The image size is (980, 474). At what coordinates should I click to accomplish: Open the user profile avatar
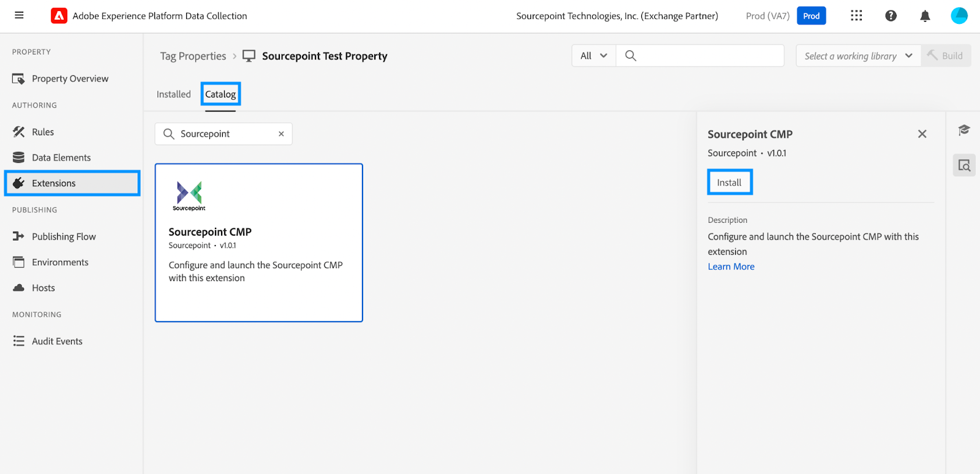(959, 16)
